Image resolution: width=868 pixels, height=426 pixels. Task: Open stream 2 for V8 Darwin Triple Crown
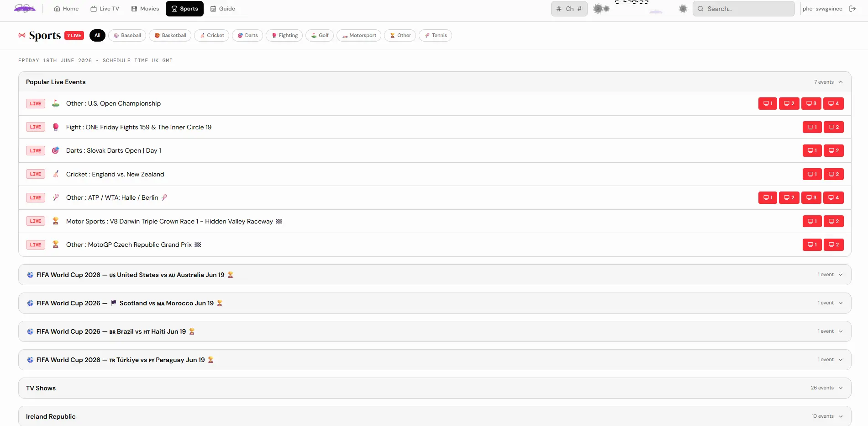point(834,221)
